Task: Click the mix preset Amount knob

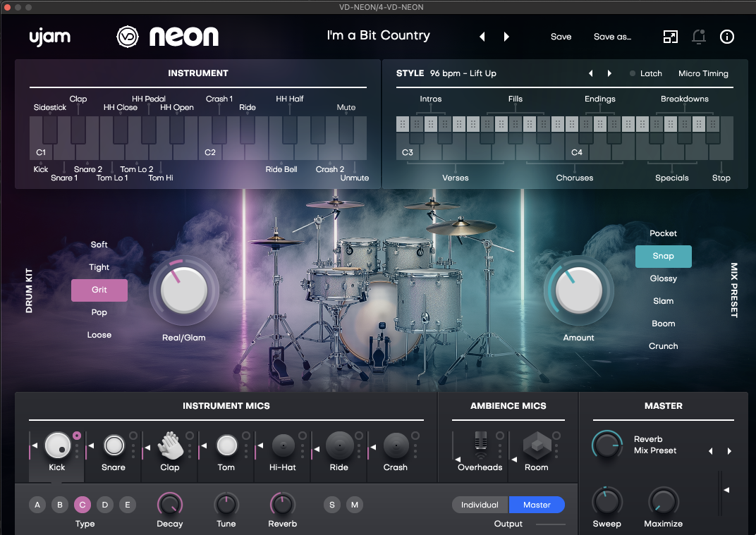Action: [578, 290]
